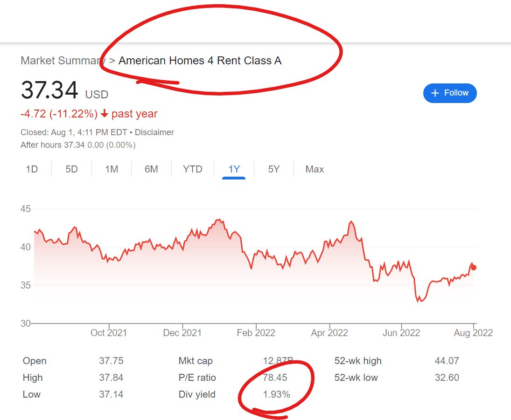Switch to the 5Y chart view
The height and width of the screenshot is (420, 511).
pos(273,169)
